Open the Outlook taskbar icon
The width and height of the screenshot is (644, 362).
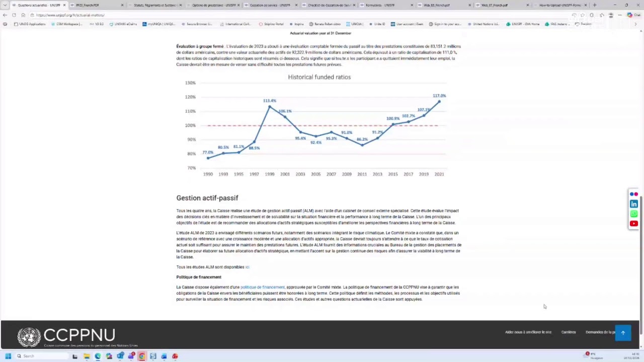120,356
